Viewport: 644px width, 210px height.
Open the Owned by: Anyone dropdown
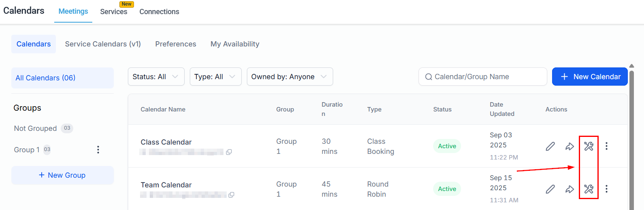coord(290,77)
